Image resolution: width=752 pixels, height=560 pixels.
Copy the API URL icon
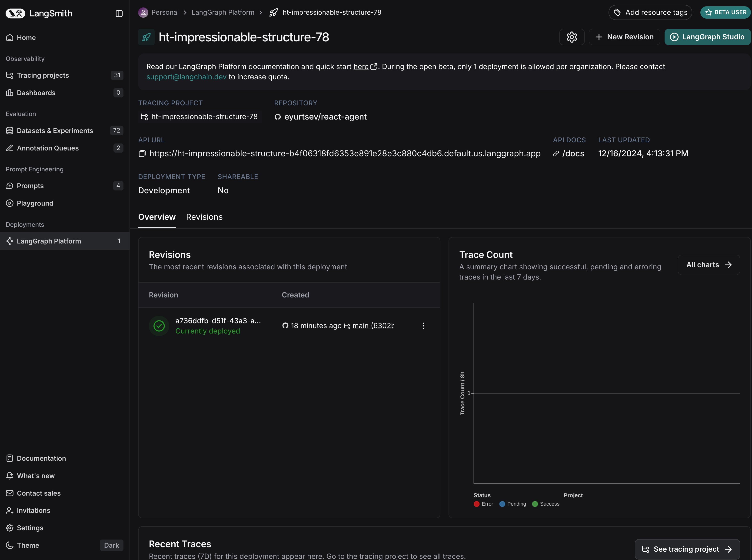tap(142, 154)
